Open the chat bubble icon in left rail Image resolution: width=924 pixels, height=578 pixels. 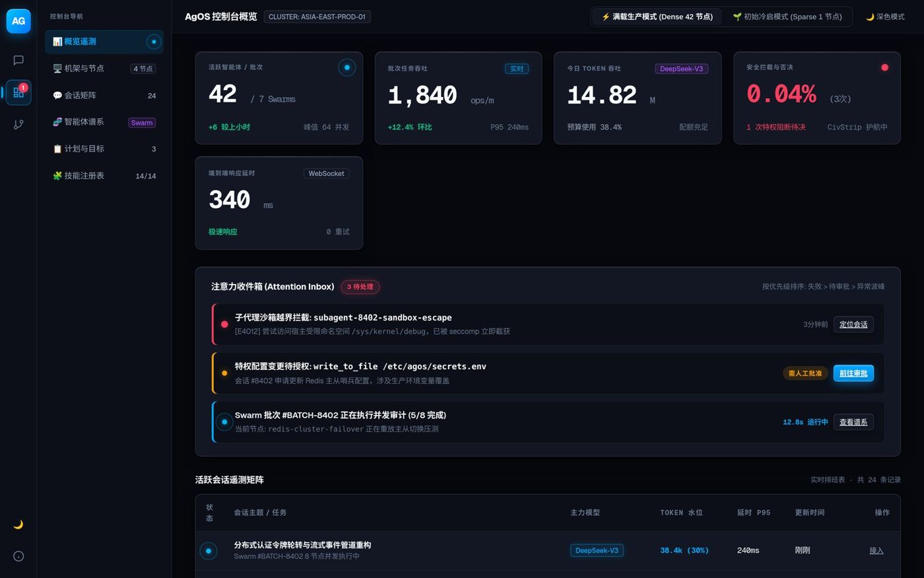[18, 60]
